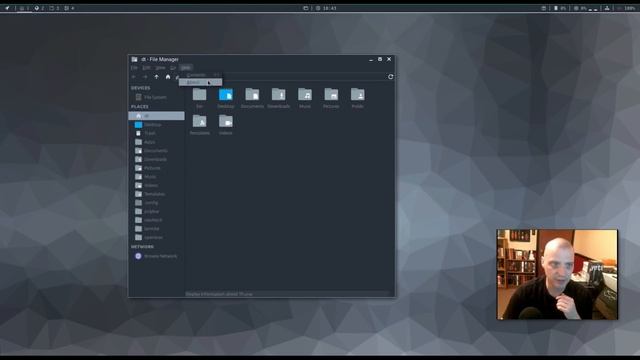Click the webcam video overlay

tap(557, 274)
